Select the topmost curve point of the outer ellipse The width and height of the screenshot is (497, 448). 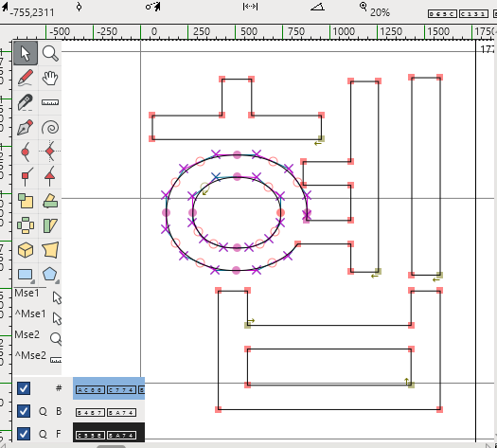coord(237,154)
